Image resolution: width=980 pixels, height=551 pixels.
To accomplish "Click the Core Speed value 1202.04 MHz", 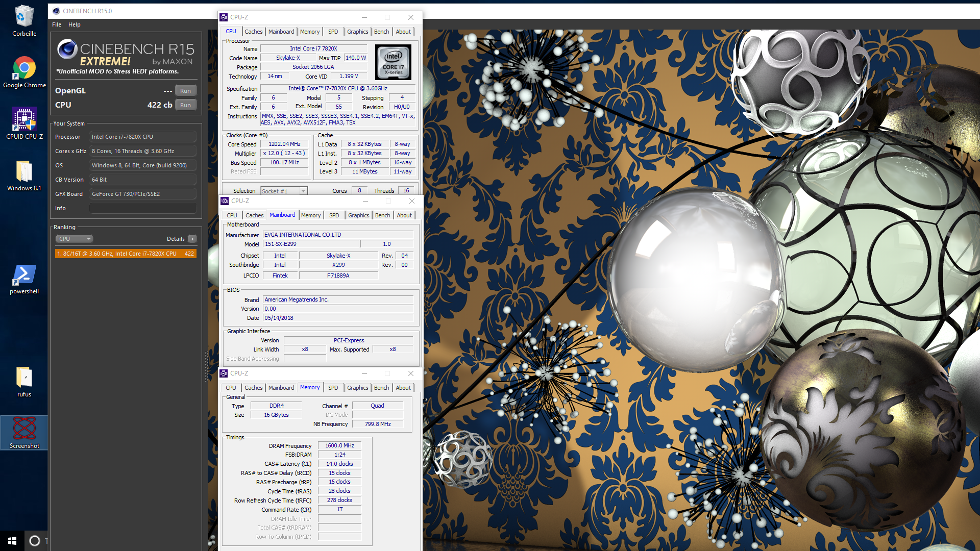I will (x=284, y=144).
